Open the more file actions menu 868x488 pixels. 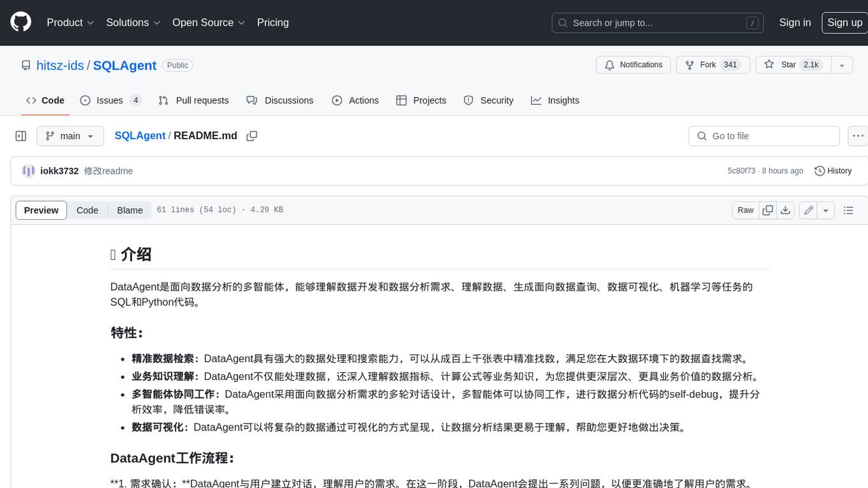858,136
